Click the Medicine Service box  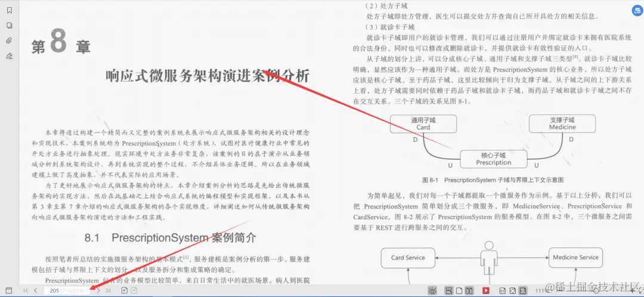click(575, 258)
